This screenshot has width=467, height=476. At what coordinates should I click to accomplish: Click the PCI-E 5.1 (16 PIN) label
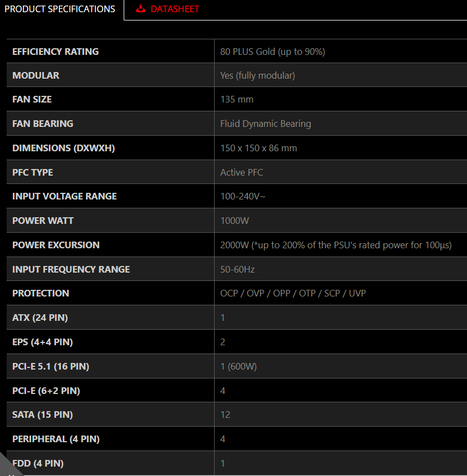click(50, 366)
